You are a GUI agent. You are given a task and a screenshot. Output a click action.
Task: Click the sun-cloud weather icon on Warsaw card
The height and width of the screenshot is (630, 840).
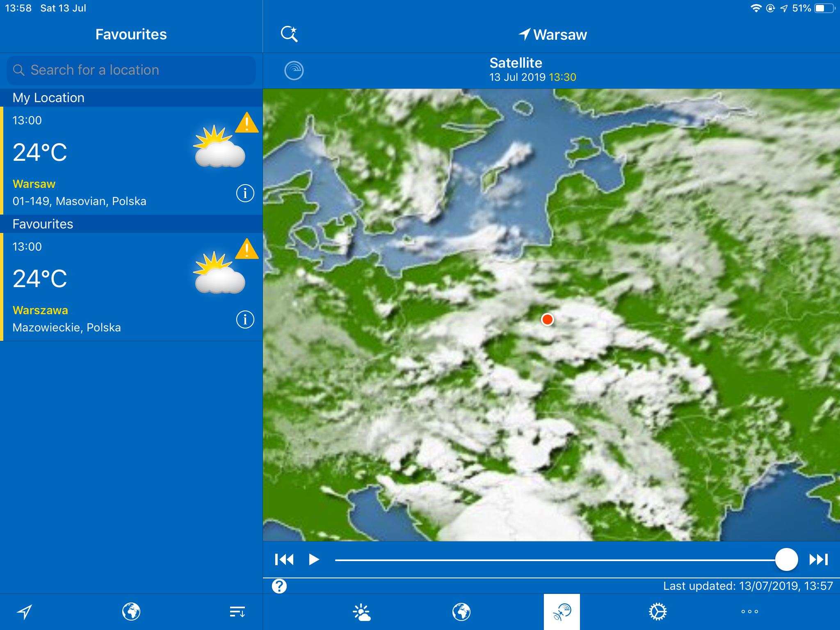pyautogui.click(x=219, y=146)
